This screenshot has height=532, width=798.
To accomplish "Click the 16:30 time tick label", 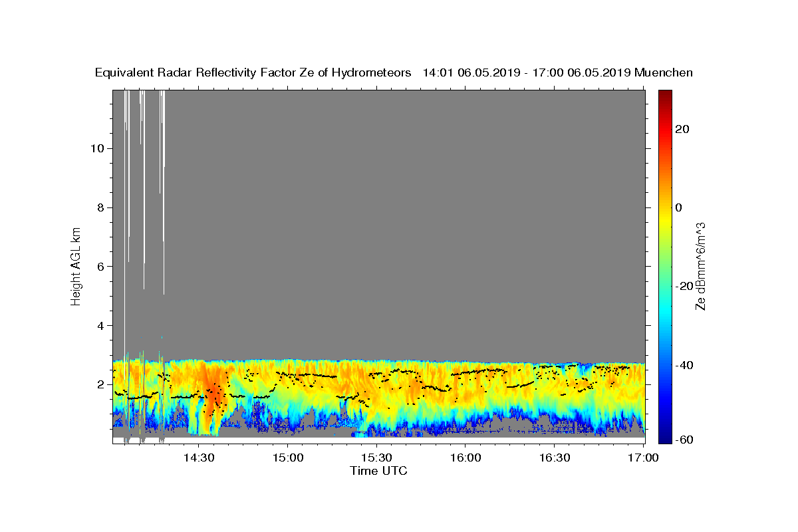I will 555,458.
